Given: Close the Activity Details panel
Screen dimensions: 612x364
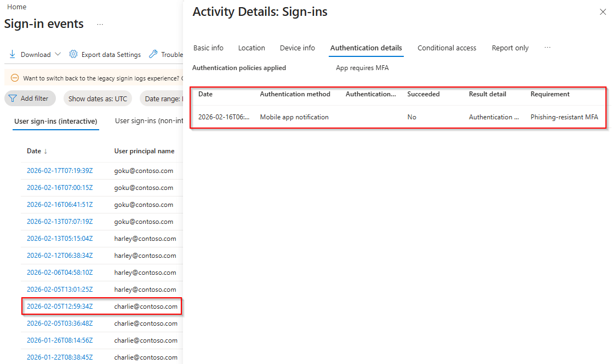Looking at the screenshot, I should point(603,11).
